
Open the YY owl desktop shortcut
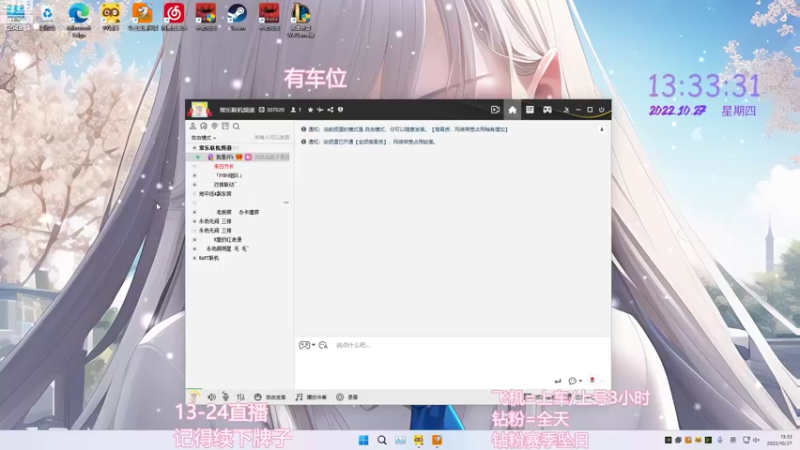point(111,17)
